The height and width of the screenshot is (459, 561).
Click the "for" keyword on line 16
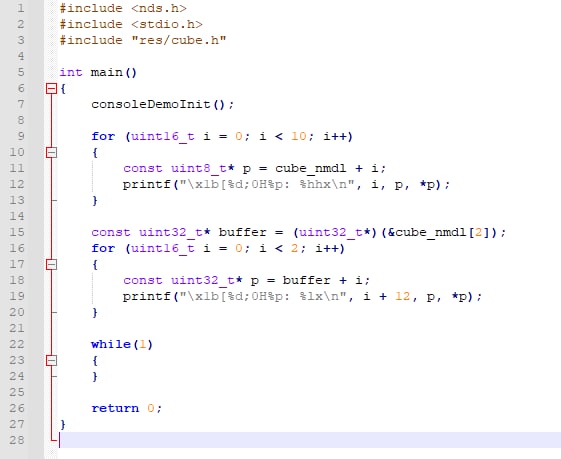tap(103, 248)
